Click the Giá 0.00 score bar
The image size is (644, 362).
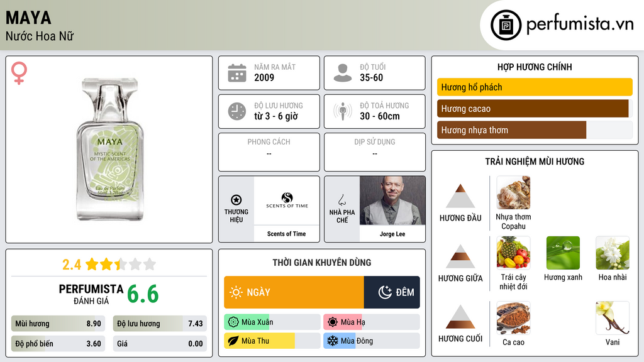coord(160,344)
